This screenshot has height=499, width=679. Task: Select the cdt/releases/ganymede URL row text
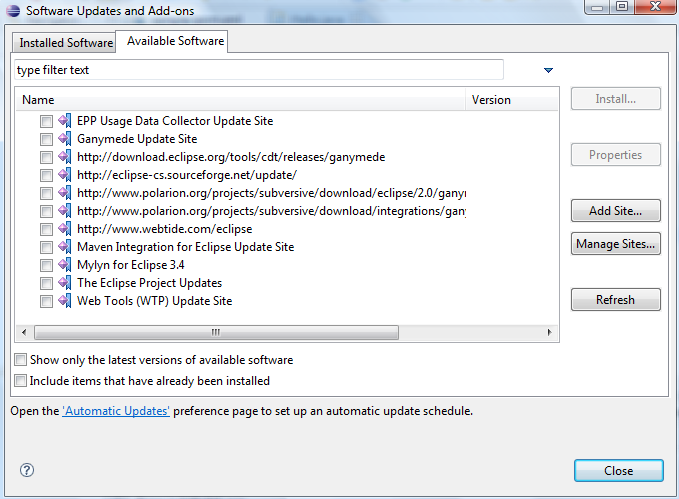231,157
